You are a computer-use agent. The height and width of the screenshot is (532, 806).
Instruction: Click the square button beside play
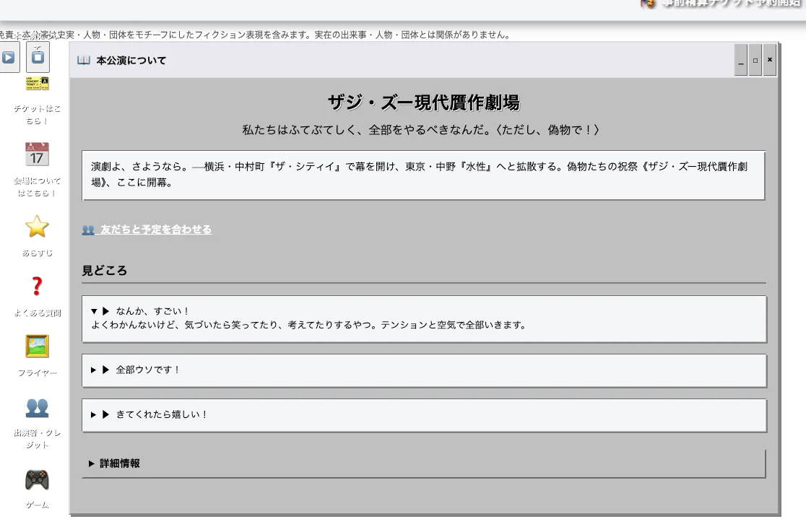click(38, 57)
